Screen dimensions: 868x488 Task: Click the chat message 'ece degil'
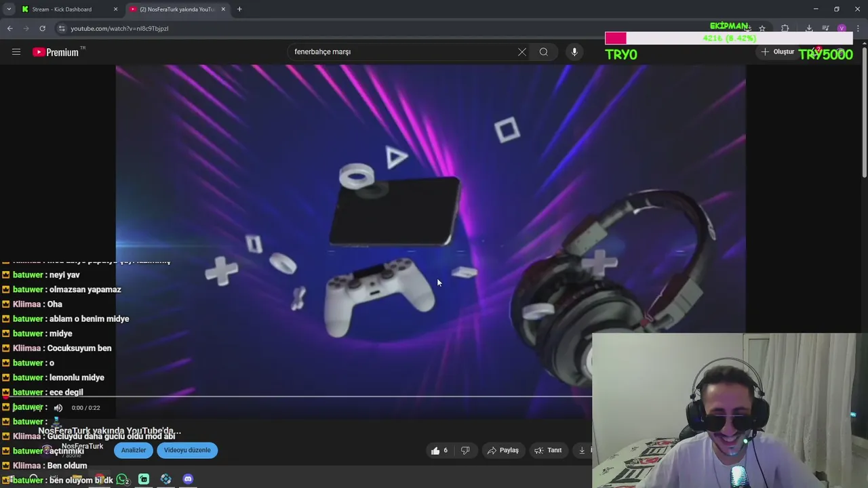[66, 392]
